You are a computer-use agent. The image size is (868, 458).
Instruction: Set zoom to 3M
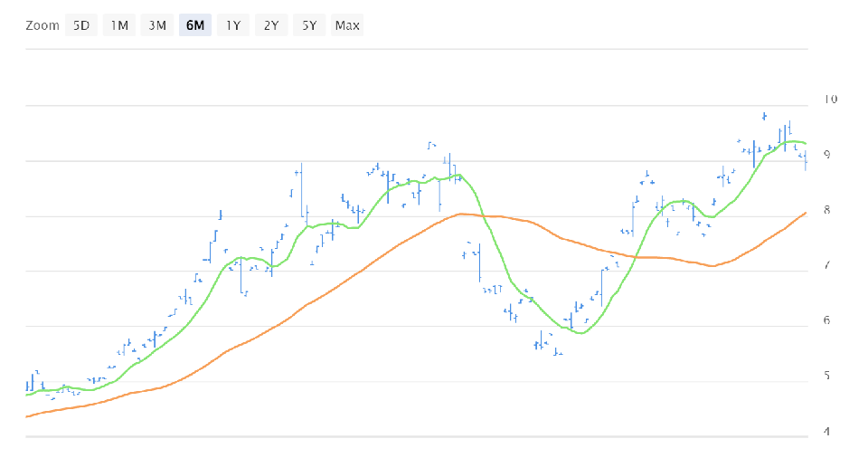157,25
